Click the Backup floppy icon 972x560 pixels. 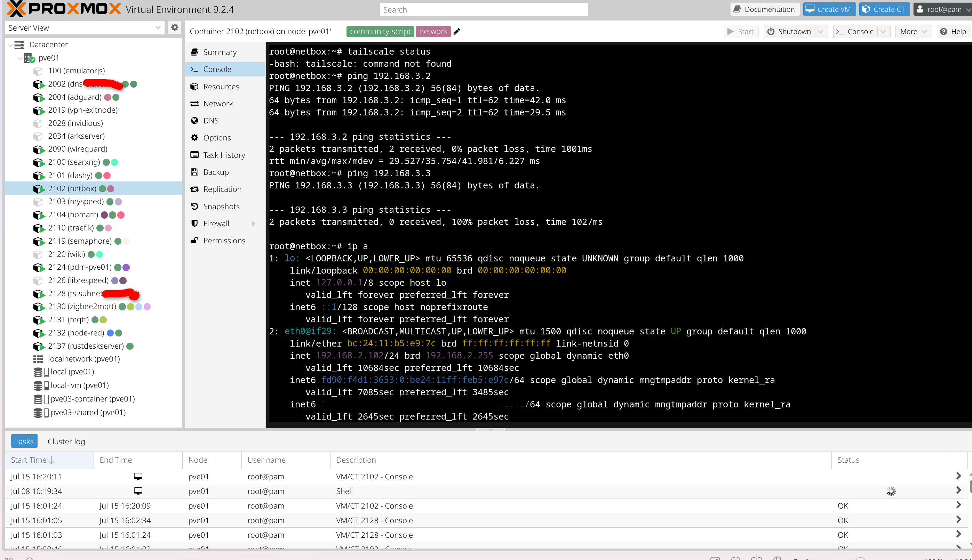coord(195,172)
